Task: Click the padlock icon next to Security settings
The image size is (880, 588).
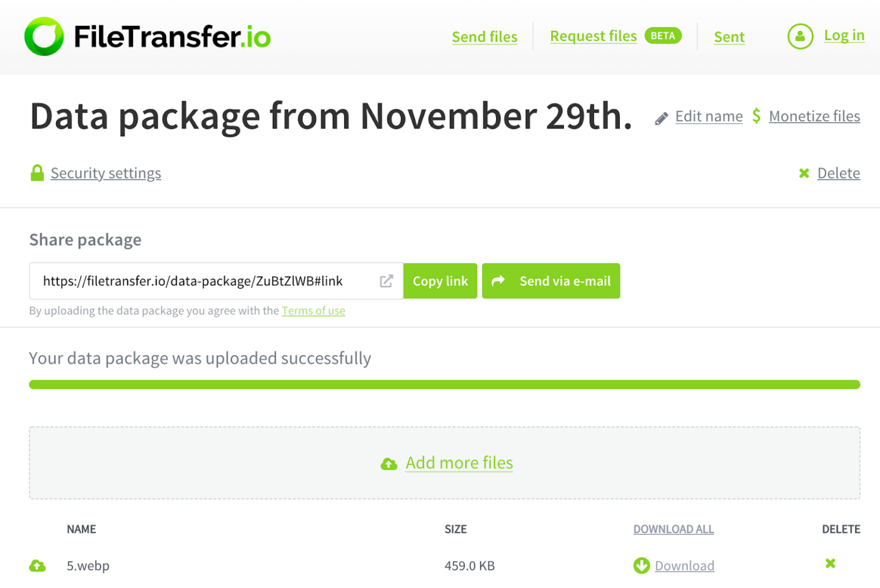Action: (37, 173)
